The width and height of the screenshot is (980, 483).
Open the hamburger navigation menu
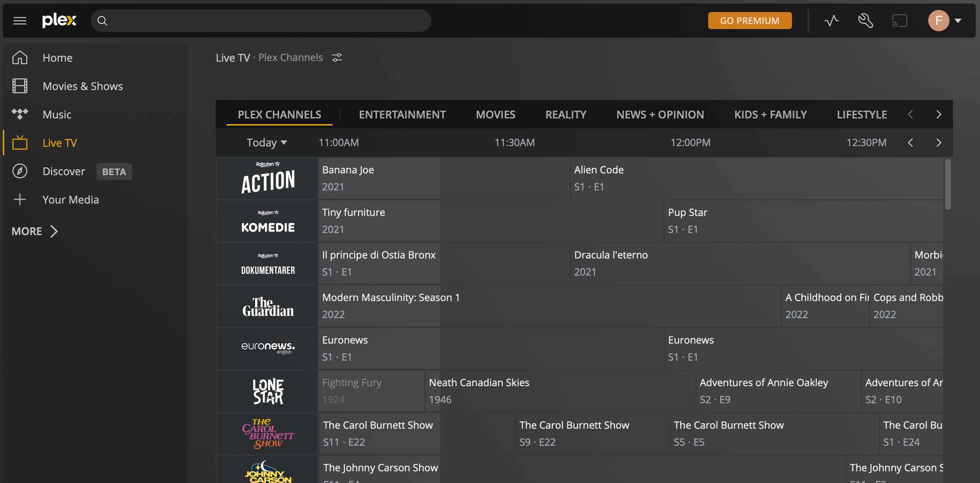tap(20, 21)
